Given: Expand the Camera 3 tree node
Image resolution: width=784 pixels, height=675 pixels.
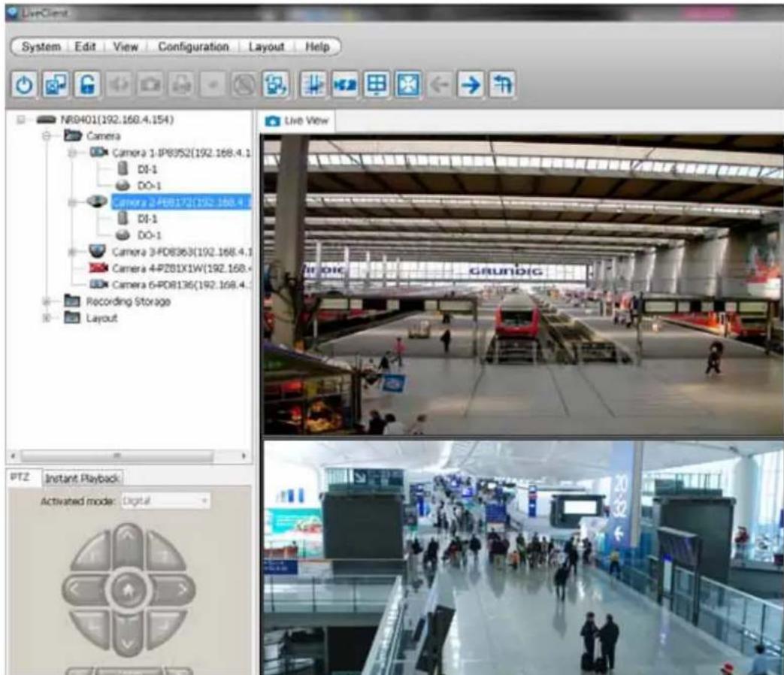Looking at the screenshot, I should tap(72, 252).
